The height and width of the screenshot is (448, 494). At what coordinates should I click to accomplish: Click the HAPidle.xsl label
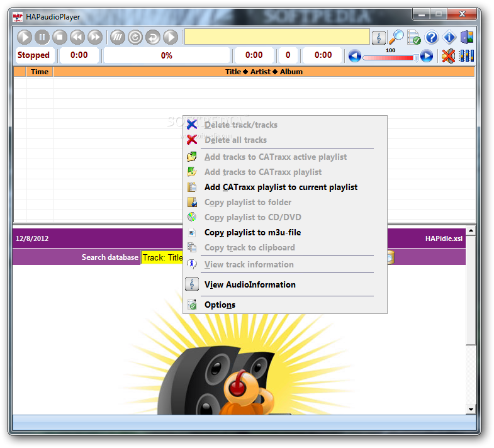click(x=444, y=238)
